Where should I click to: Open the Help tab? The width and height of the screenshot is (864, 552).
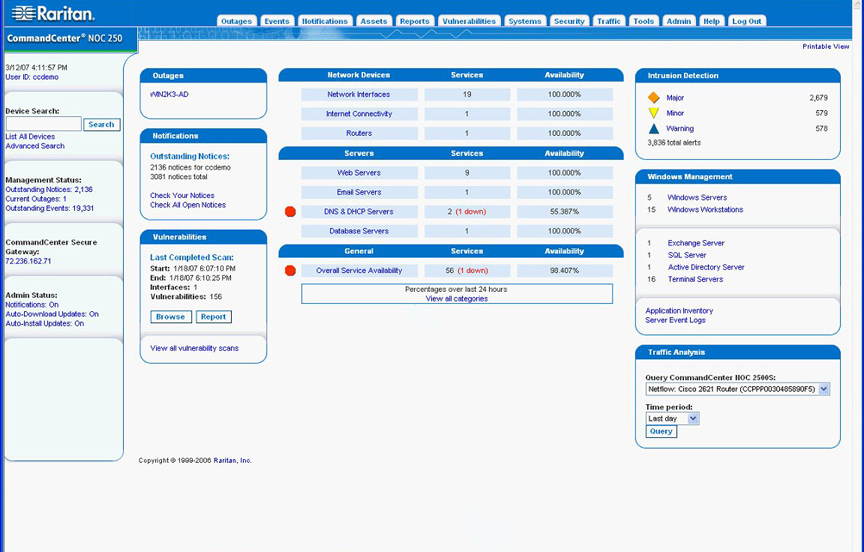click(711, 21)
